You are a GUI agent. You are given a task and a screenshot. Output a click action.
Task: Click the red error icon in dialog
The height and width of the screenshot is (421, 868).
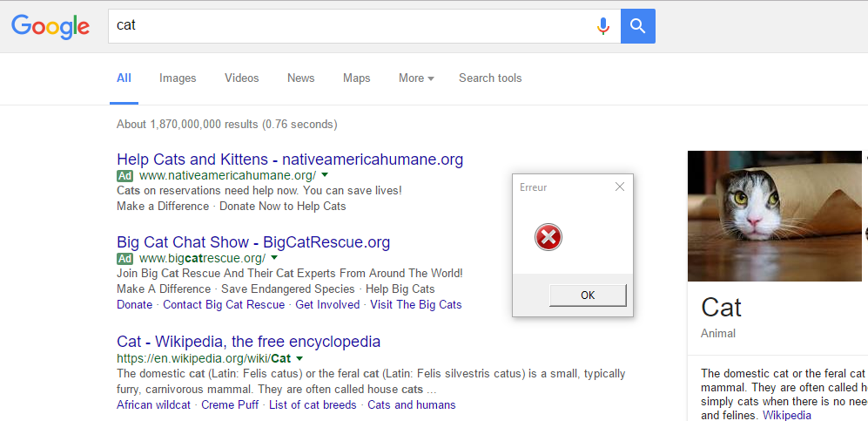[548, 238]
